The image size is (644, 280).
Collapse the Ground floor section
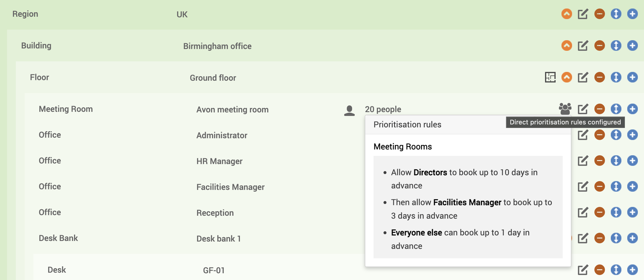click(x=567, y=77)
